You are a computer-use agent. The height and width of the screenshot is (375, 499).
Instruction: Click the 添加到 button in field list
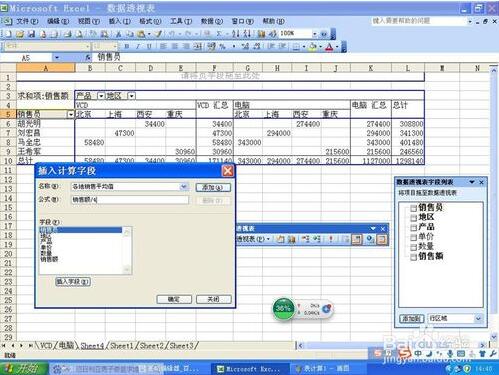pyautogui.click(x=412, y=318)
